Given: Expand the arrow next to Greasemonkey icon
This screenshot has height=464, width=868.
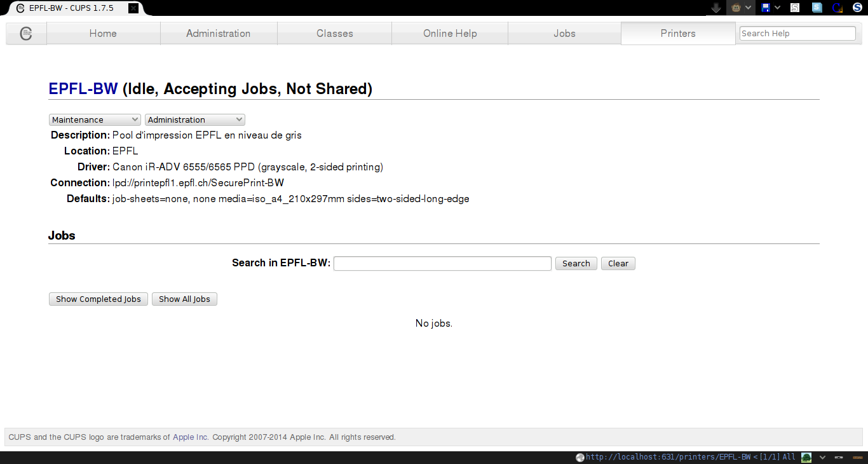Looking at the screenshot, I should [749, 8].
